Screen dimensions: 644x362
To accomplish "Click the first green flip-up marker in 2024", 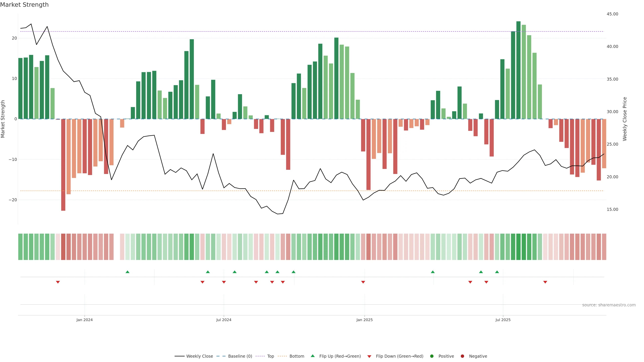I will [x=127, y=272].
